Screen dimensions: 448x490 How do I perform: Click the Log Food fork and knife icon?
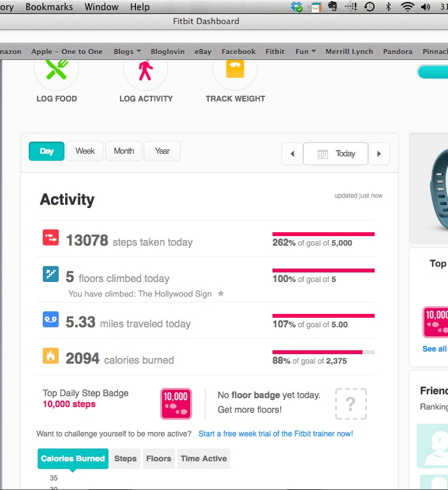click(x=56, y=70)
